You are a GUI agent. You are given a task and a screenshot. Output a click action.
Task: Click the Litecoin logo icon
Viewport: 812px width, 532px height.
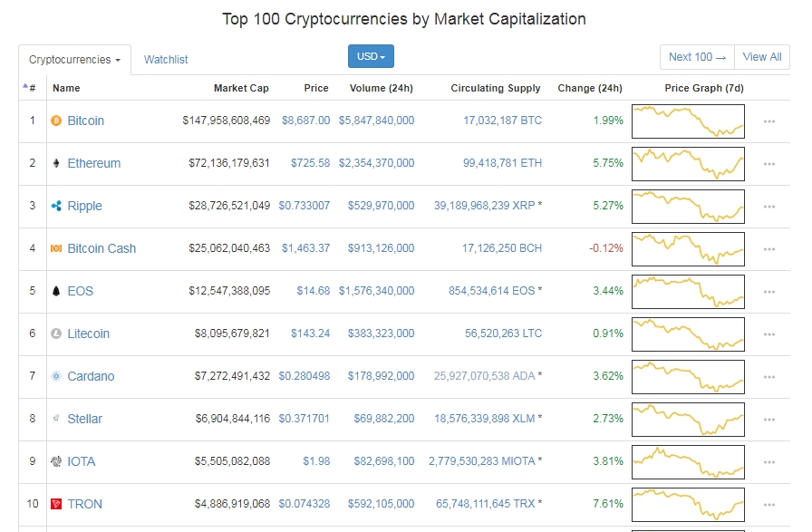[x=56, y=334]
